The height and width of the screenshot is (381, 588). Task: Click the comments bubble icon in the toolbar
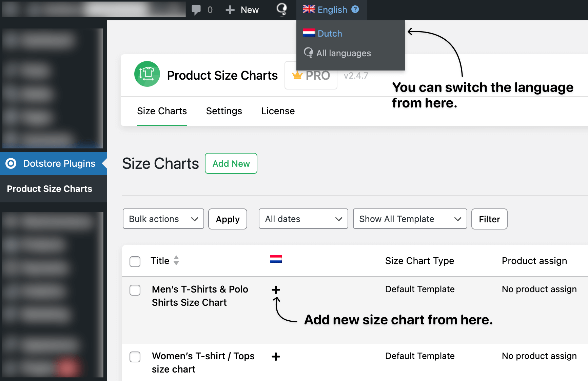pyautogui.click(x=197, y=9)
